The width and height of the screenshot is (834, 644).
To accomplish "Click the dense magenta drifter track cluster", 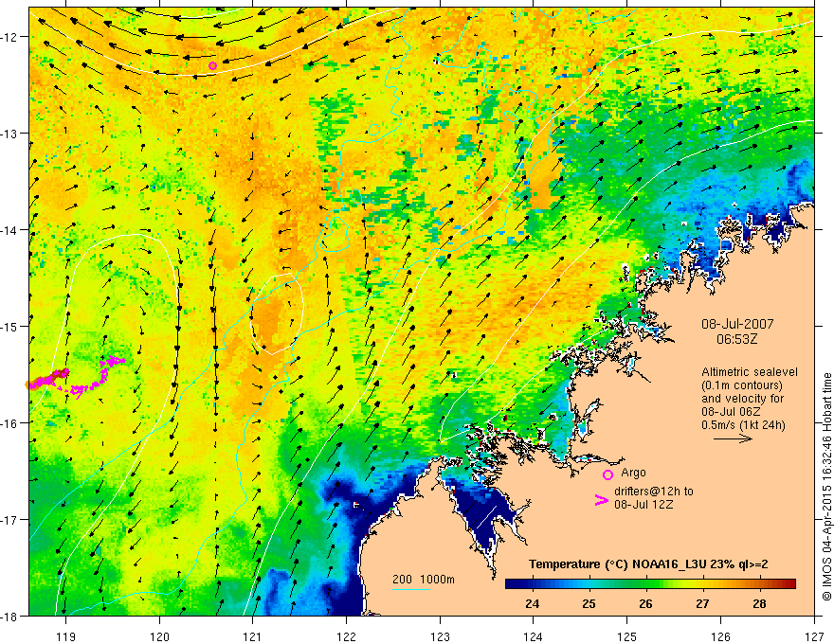I will pyautogui.click(x=48, y=379).
